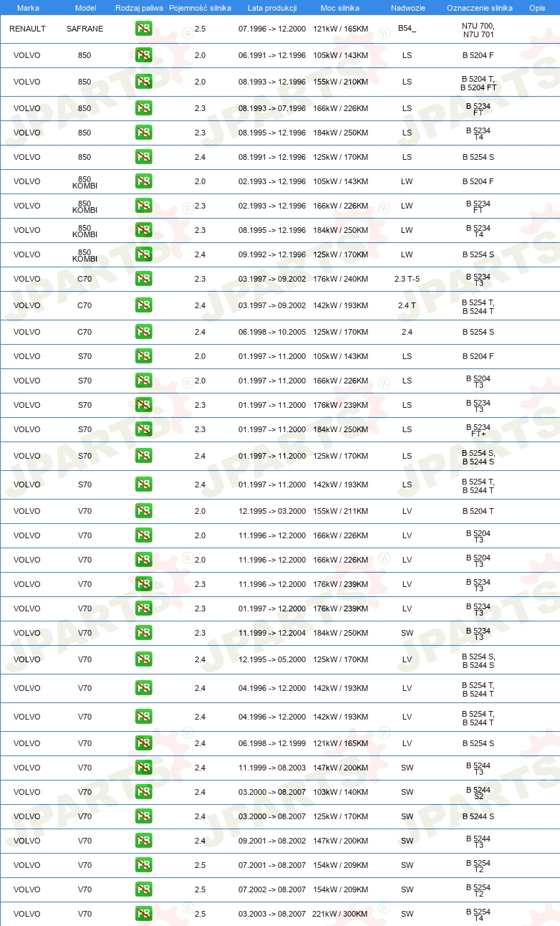560x926 pixels.
Task: Click the engine code B 5234 FT+
Action: pyautogui.click(x=478, y=430)
